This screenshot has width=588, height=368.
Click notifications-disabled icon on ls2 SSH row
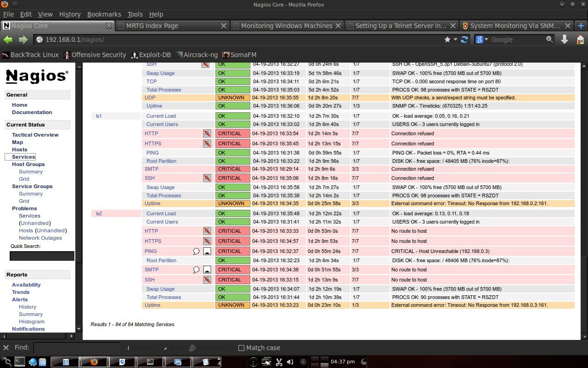pos(207,280)
